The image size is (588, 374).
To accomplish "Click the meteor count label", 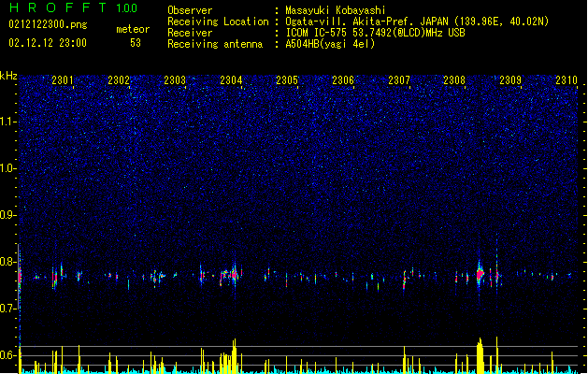I will (133, 29).
